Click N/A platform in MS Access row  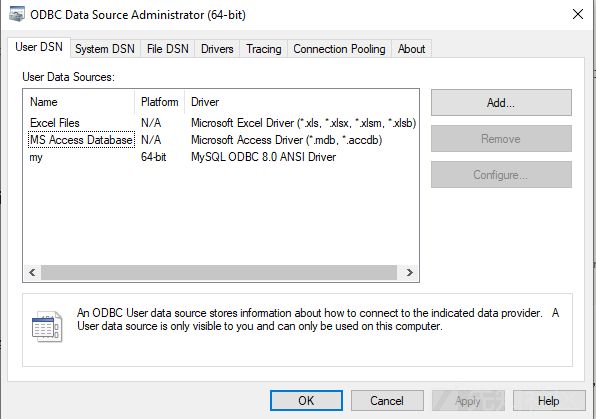(x=151, y=140)
